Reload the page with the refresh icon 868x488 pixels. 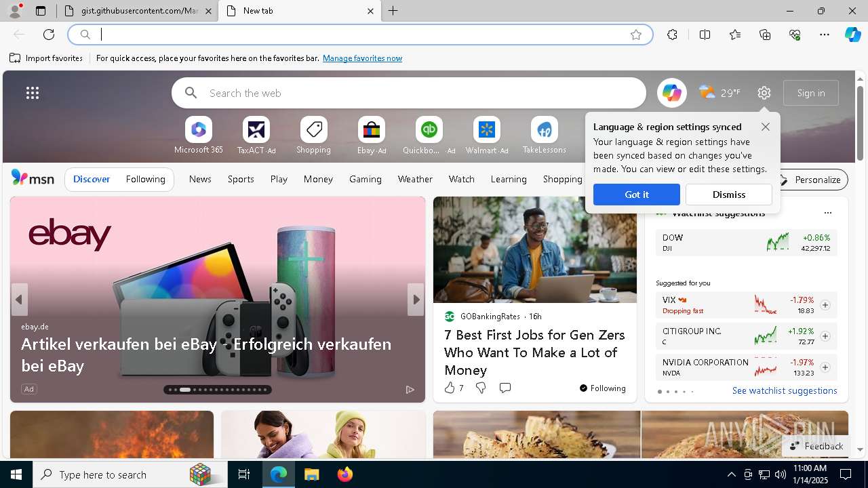(x=49, y=35)
